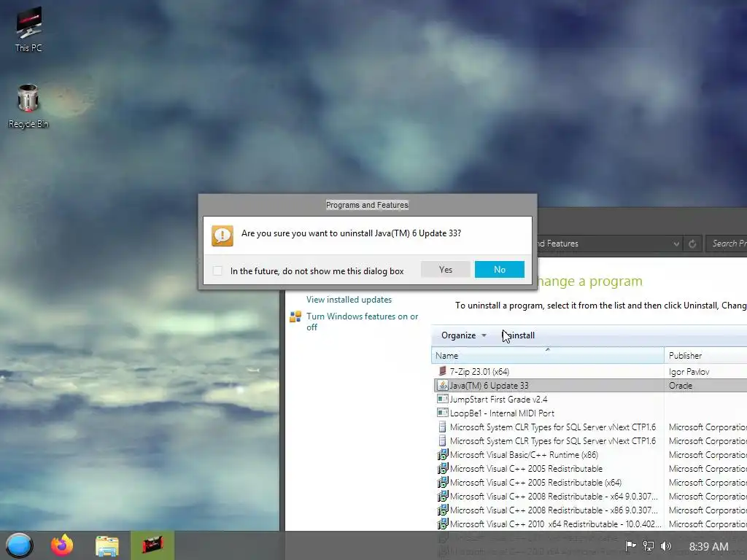The width and height of the screenshot is (747, 560).
Task: Open File Explorer from the taskbar
Action: coord(107,546)
